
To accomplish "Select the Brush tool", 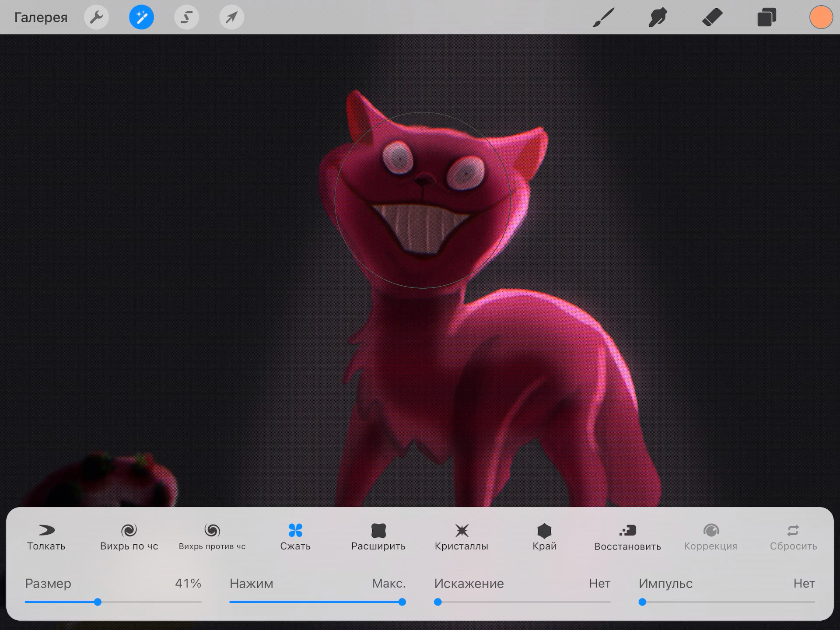I will point(603,17).
